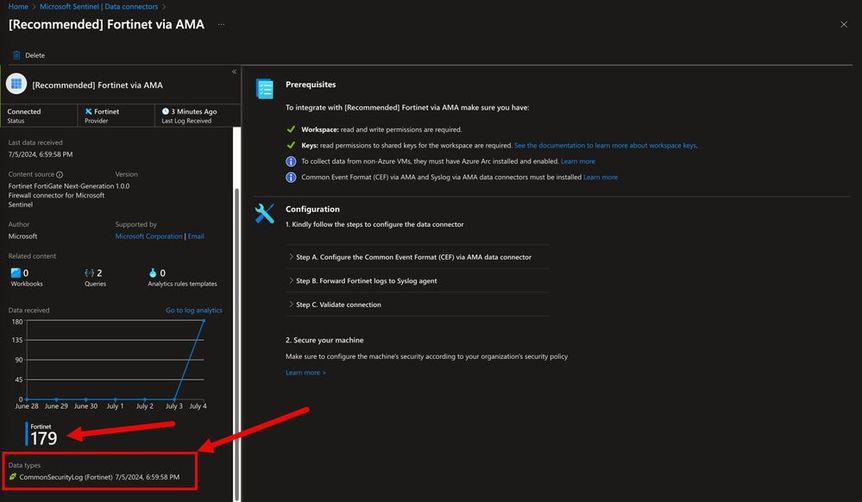This screenshot has height=502, width=862.
Task: Collapse the left pane with the double chevron
Action: [x=234, y=72]
